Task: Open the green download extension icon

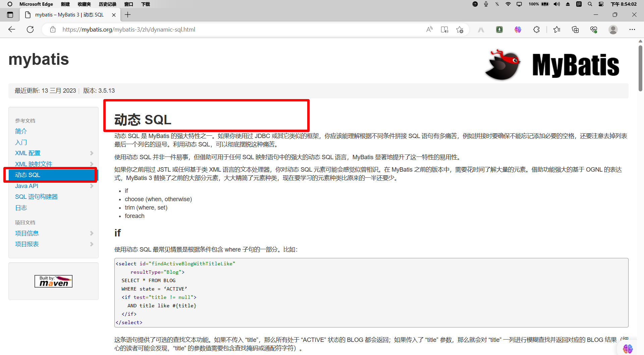Action: 499,30
